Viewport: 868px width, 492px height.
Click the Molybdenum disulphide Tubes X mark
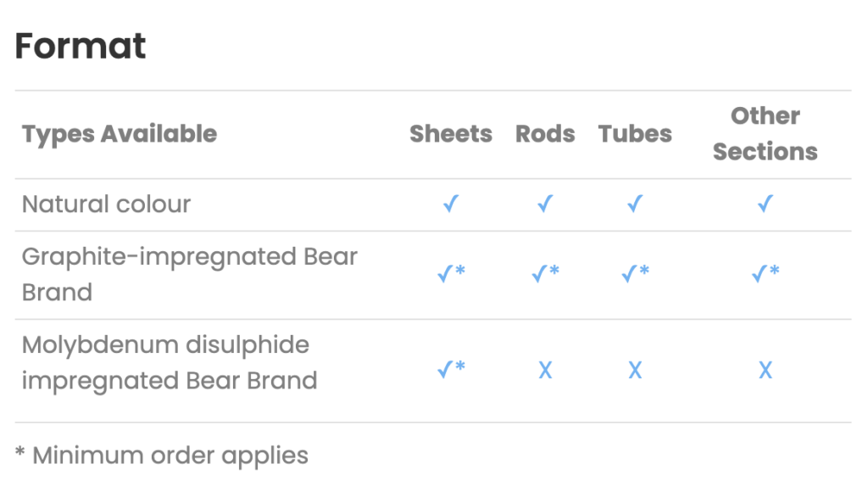click(x=635, y=370)
